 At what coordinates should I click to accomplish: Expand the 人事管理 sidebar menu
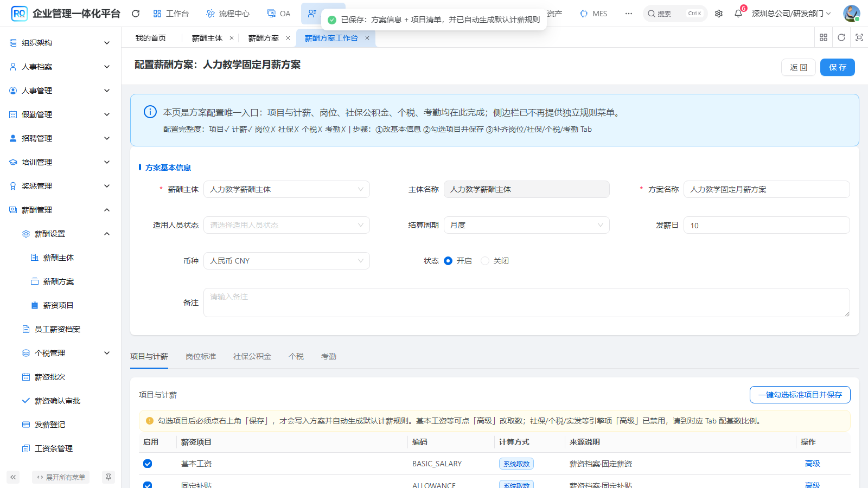(60, 91)
